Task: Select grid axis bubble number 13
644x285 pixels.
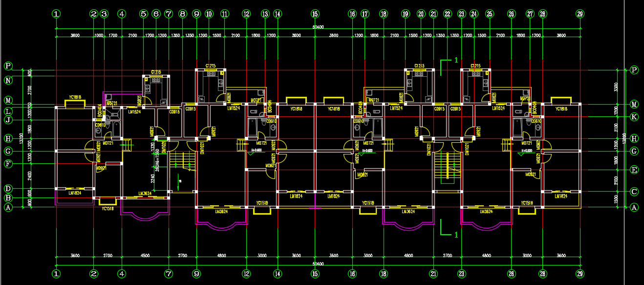Action: coord(265,14)
